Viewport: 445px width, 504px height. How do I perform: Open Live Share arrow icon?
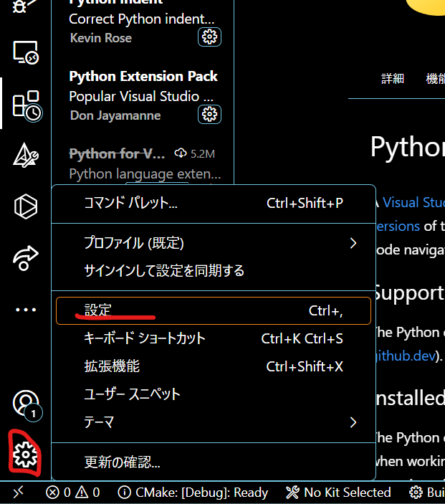coord(26,258)
